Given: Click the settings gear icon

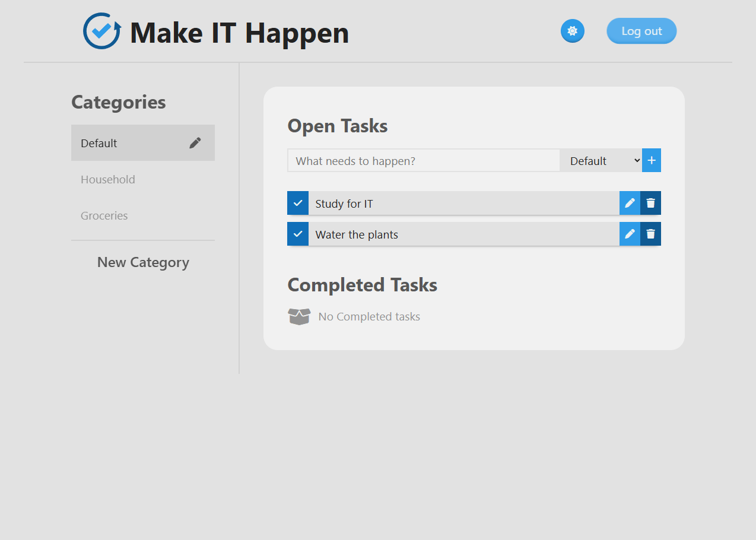Looking at the screenshot, I should (x=572, y=31).
